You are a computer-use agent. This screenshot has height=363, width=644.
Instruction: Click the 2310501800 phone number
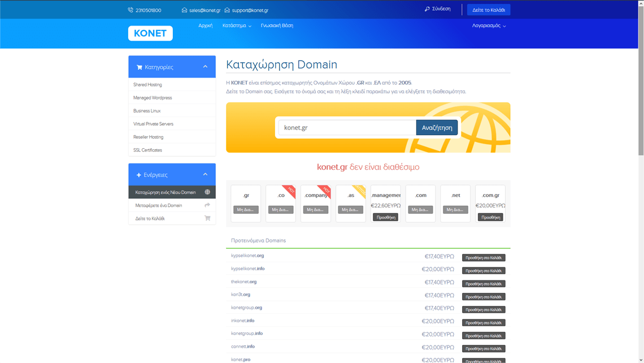click(148, 10)
